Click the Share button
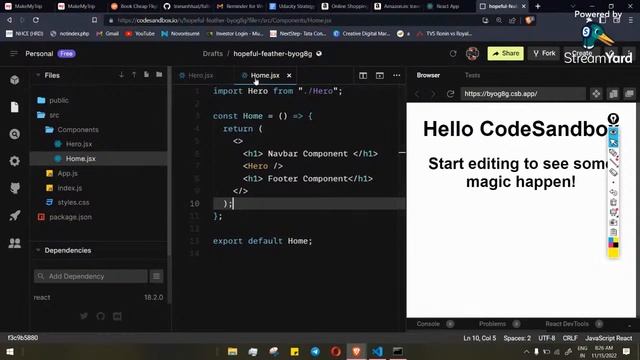This screenshot has width=640, height=360. (505, 53)
